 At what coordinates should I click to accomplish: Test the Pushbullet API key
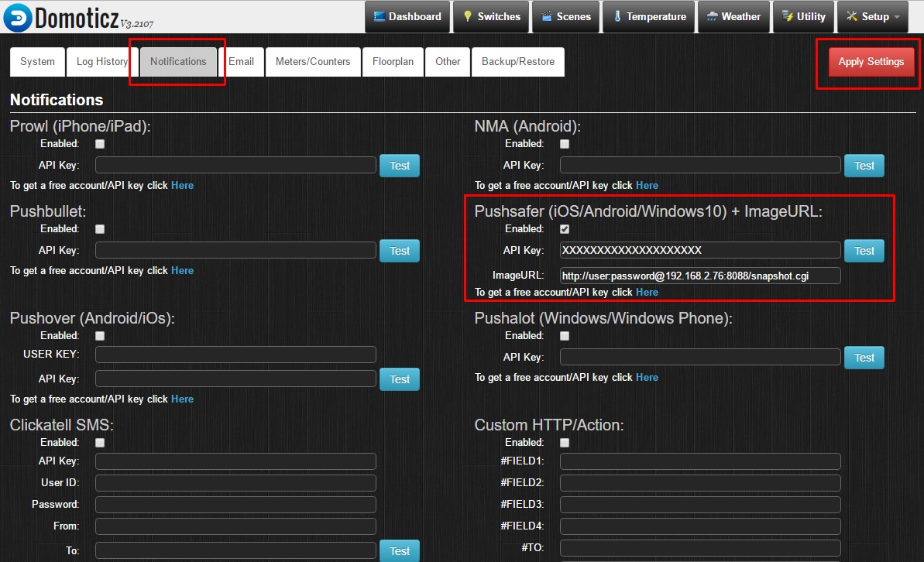tap(400, 251)
